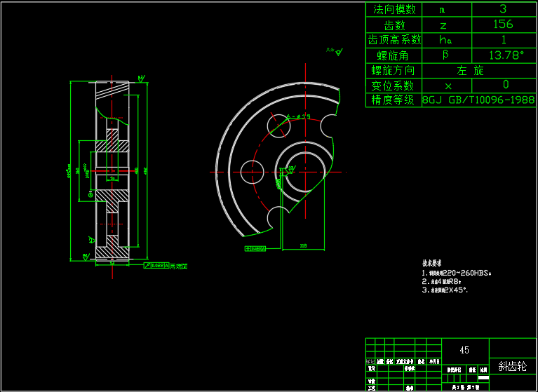The image size is (538, 392).
Task: Click the 技术要求 heading text
Action: tap(431, 263)
